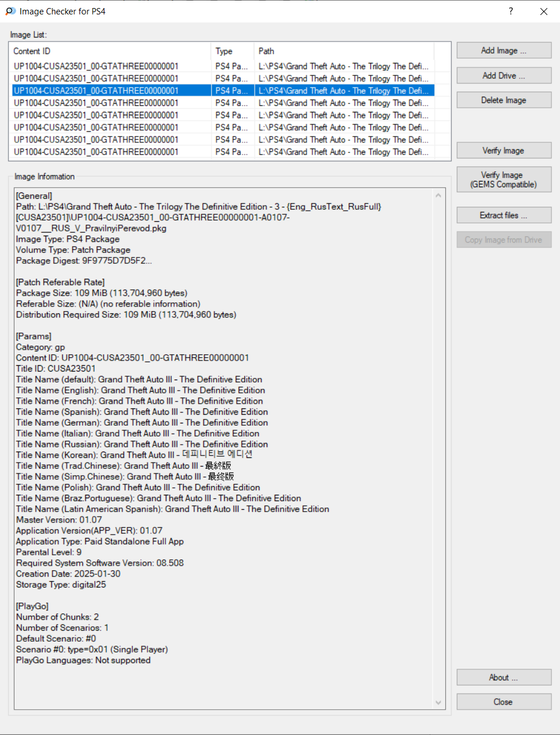Click 'Package Size: 109 MiB' line
This screenshot has width=560, height=735.
coord(101,293)
